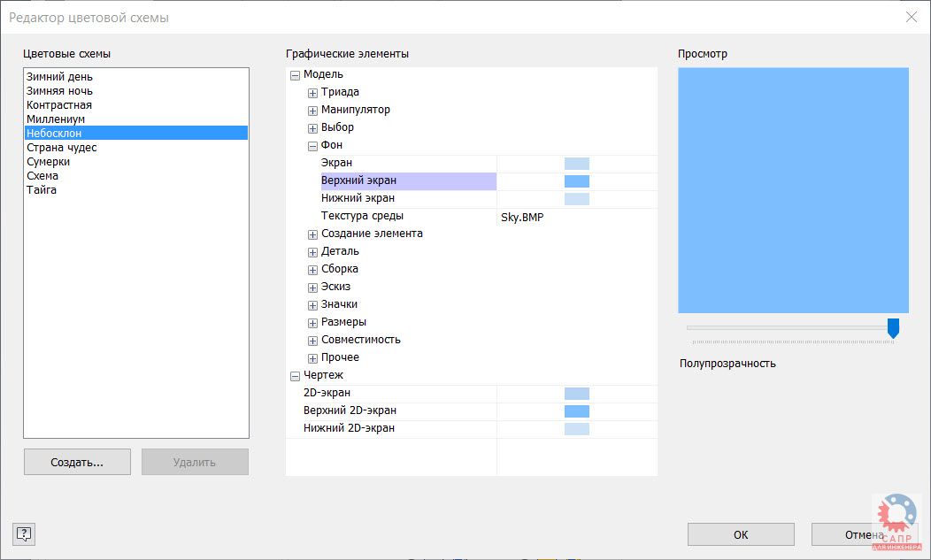The image size is (931, 560).
Task: Select the 2D-экран row label
Action: click(327, 393)
